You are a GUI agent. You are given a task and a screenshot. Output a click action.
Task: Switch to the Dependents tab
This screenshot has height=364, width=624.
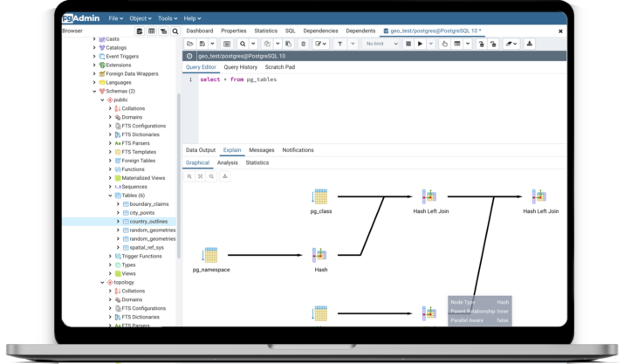tap(360, 31)
